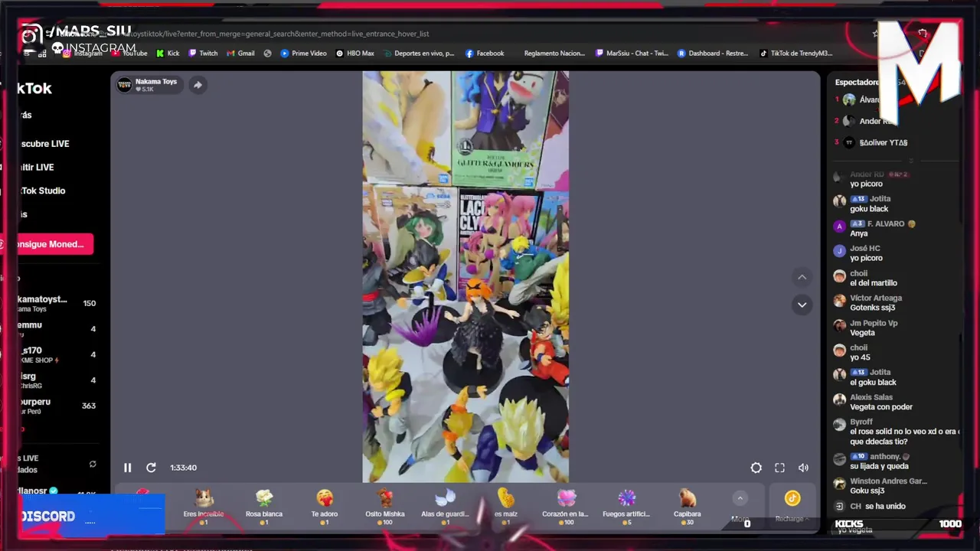Enter fullscreen mode for the stream
Image resolution: width=980 pixels, height=551 pixels.
779,468
